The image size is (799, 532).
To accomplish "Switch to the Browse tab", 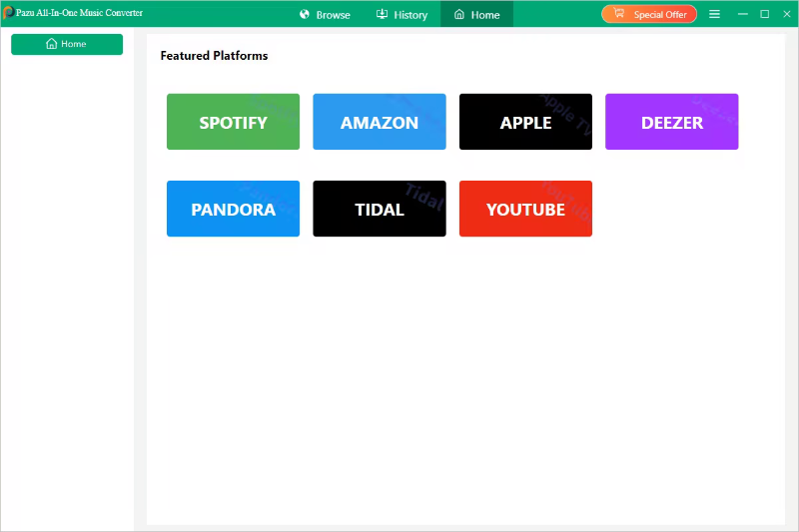I will 326,15.
